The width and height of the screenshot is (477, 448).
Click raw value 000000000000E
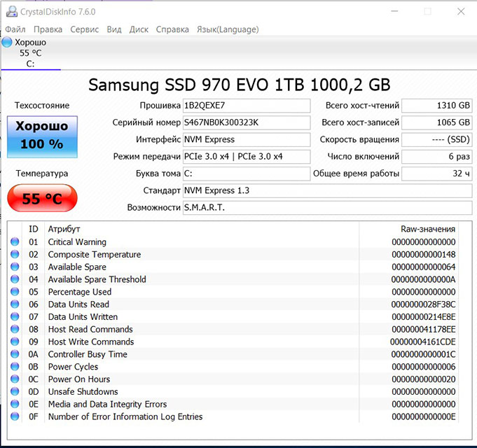(x=424, y=416)
